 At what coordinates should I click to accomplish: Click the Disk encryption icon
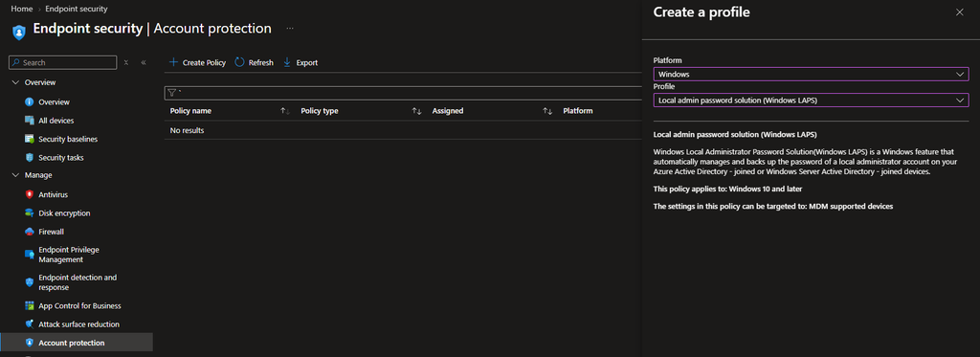(x=29, y=213)
